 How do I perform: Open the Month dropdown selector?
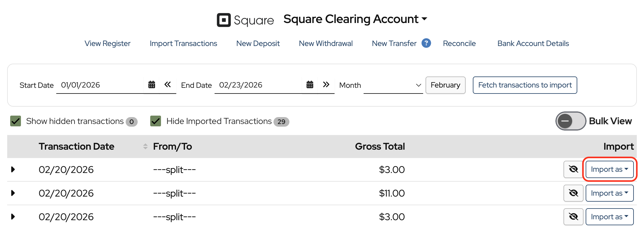[x=393, y=85]
